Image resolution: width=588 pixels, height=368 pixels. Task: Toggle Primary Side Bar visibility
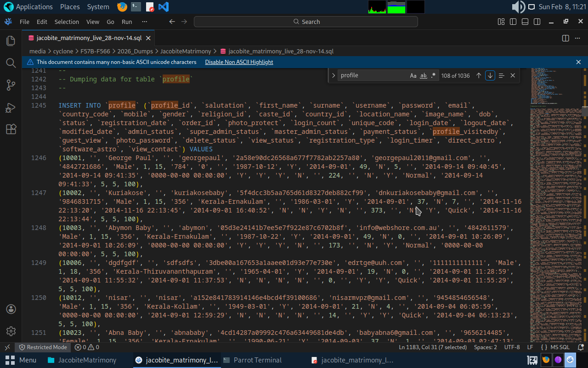(x=513, y=22)
